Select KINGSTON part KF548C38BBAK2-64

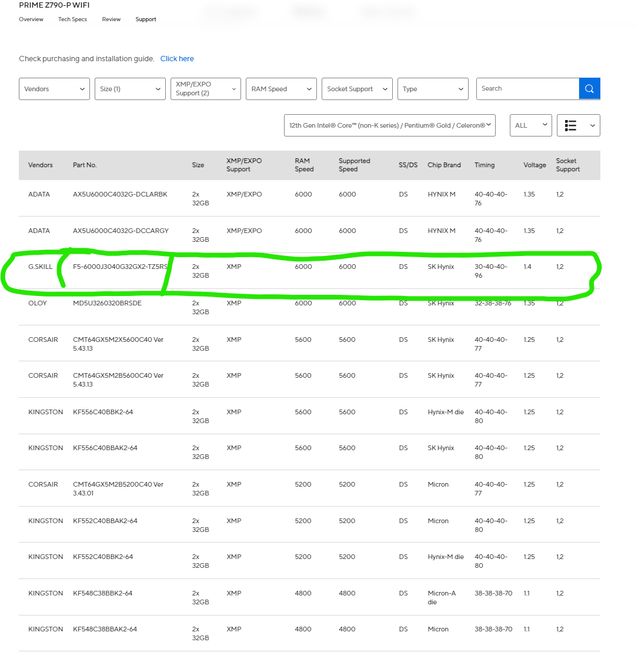[105, 629]
